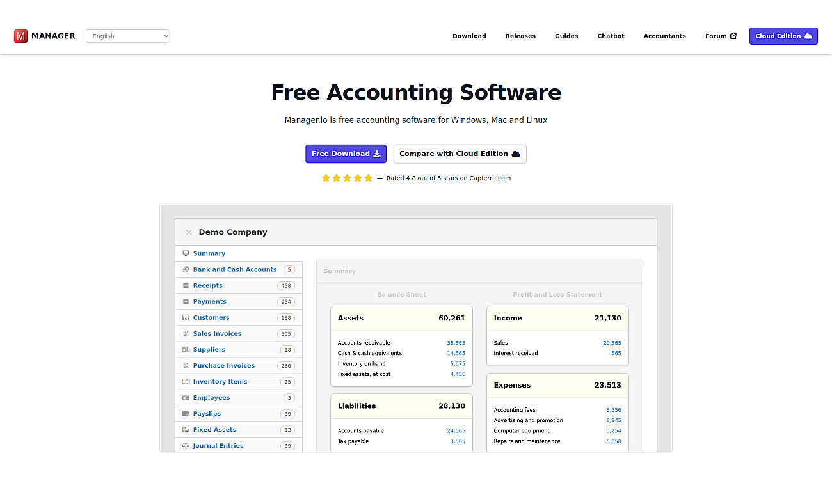Image resolution: width=832 pixels, height=504 pixels.
Task: Click Accounts receivable value 35,565
Action: pos(456,343)
